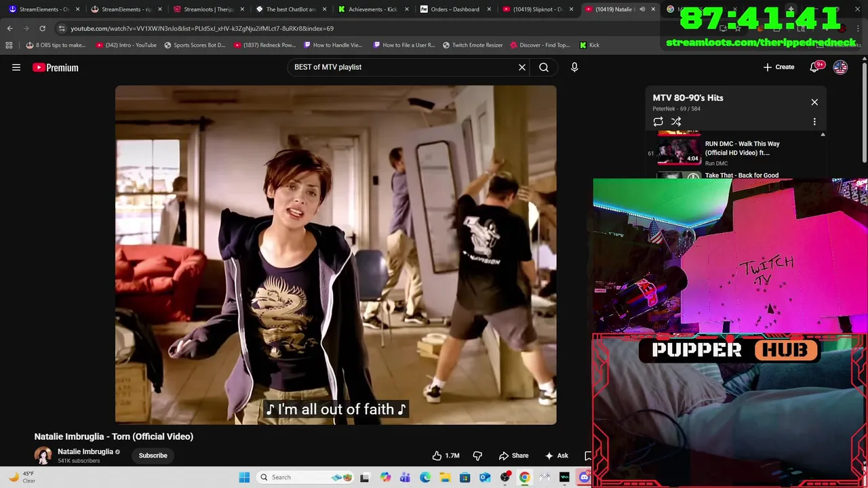Open Outlook from taskbar
Viewport: 868px width, 488px height.
pos(485,477)
